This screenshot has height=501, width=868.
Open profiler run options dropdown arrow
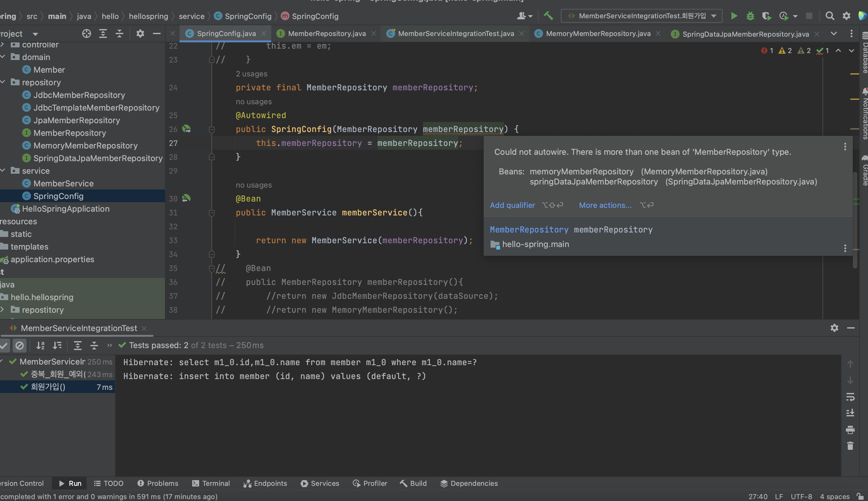[x=795, y=16]
